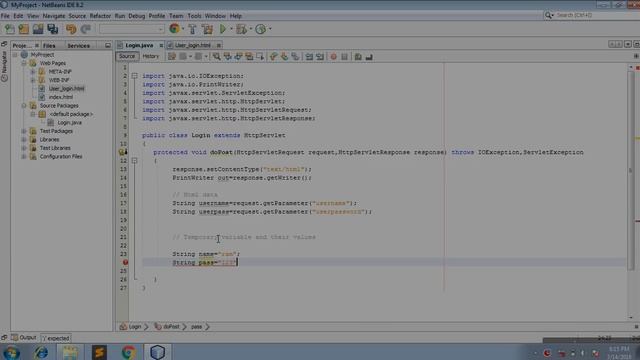
Task: Switch to the User_login.html editor tab
Action: (193, 45)
